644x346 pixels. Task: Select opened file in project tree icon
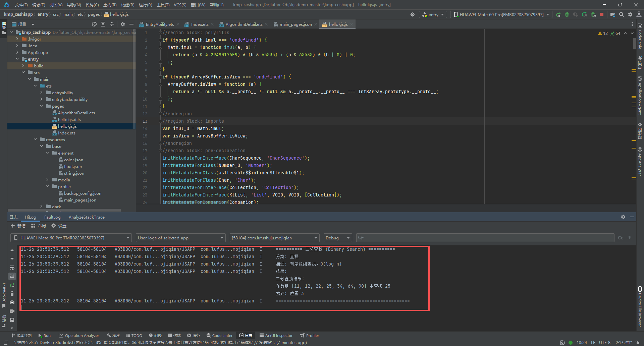(x=94, y=24)
